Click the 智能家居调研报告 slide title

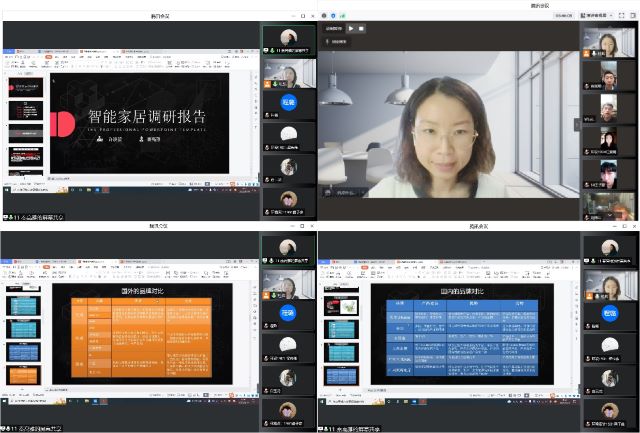click(x=147, y=117)
